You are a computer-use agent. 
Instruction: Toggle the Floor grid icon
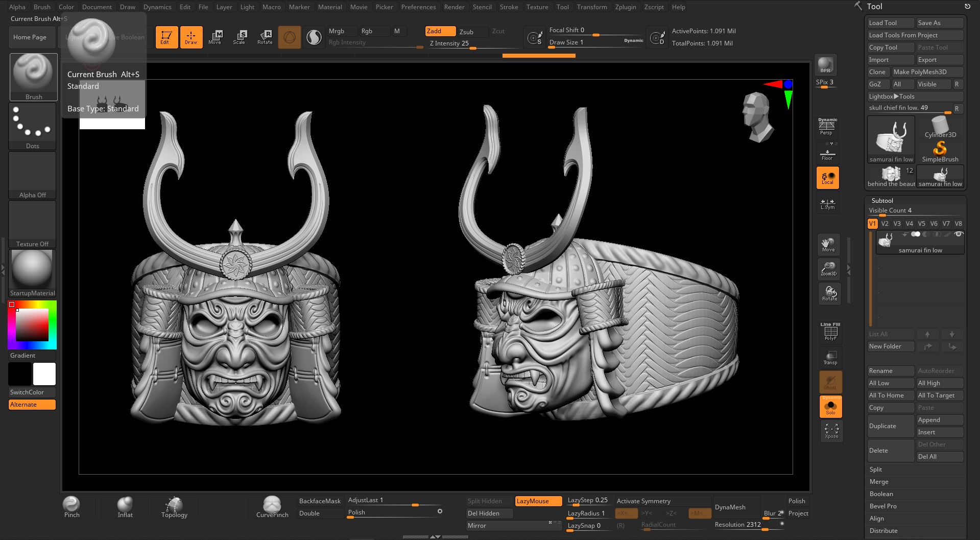(x=827, y=153)
